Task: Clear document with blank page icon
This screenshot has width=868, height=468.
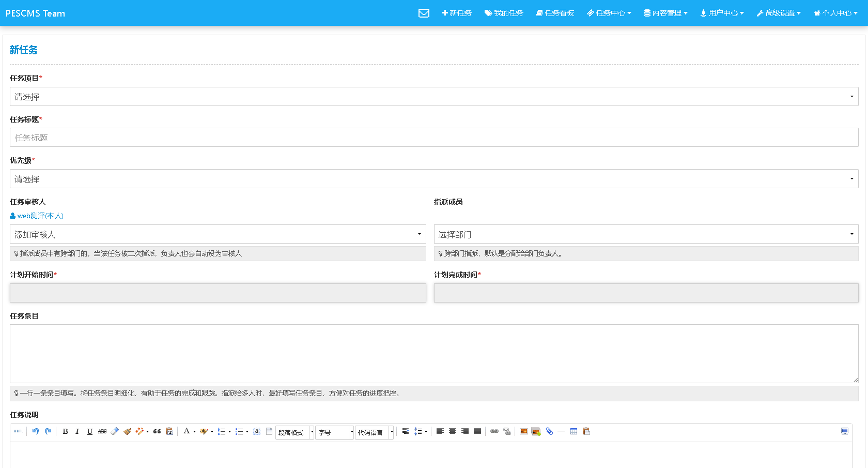Action: tap(269, 431)
